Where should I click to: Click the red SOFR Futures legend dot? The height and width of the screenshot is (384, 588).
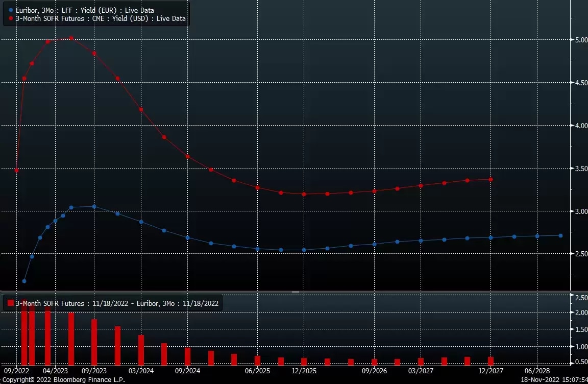coord(11,18)
